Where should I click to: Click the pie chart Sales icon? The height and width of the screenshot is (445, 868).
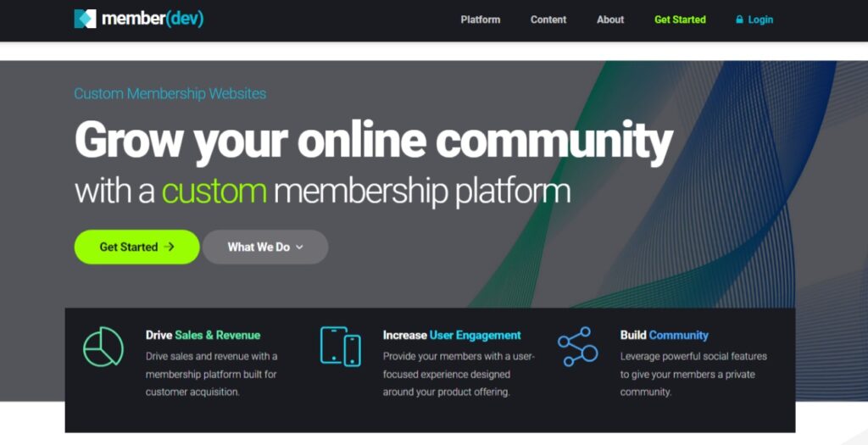coord(103,347)
